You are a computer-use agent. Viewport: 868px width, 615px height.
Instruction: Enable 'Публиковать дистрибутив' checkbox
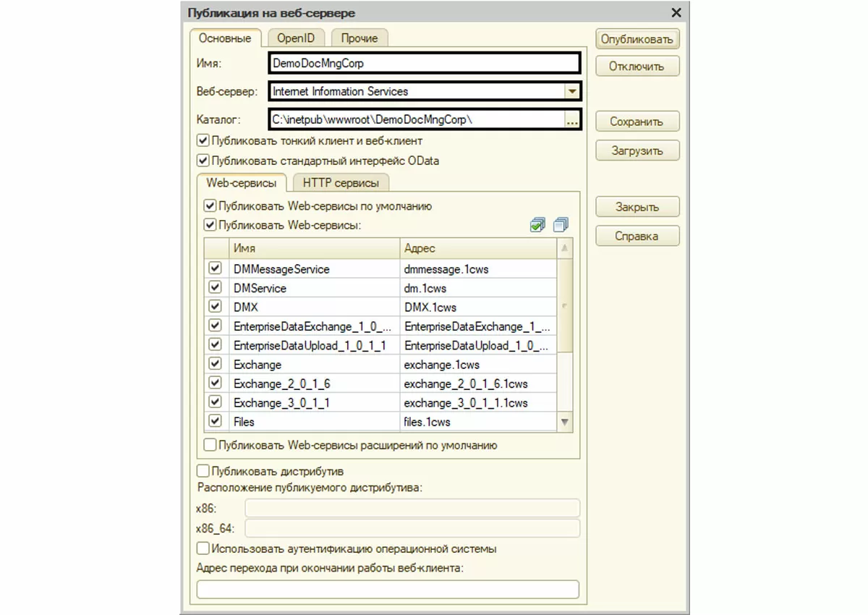point(203,471)
